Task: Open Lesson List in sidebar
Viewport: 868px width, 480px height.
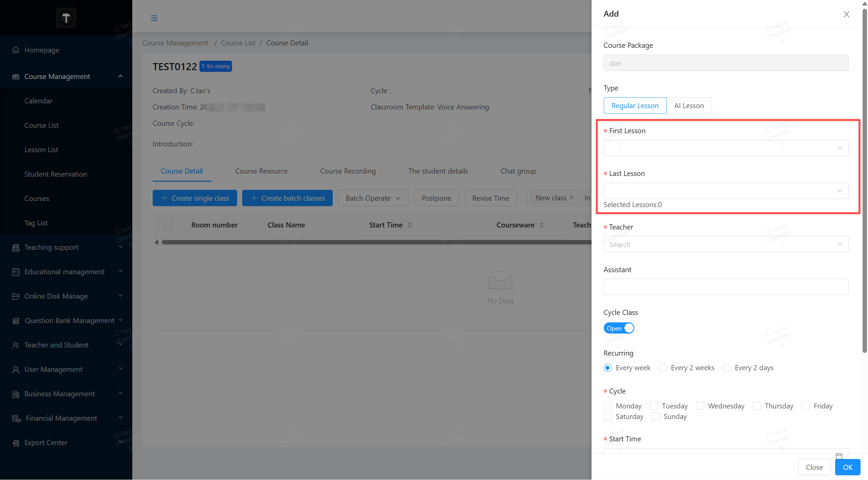Action: 41,149
